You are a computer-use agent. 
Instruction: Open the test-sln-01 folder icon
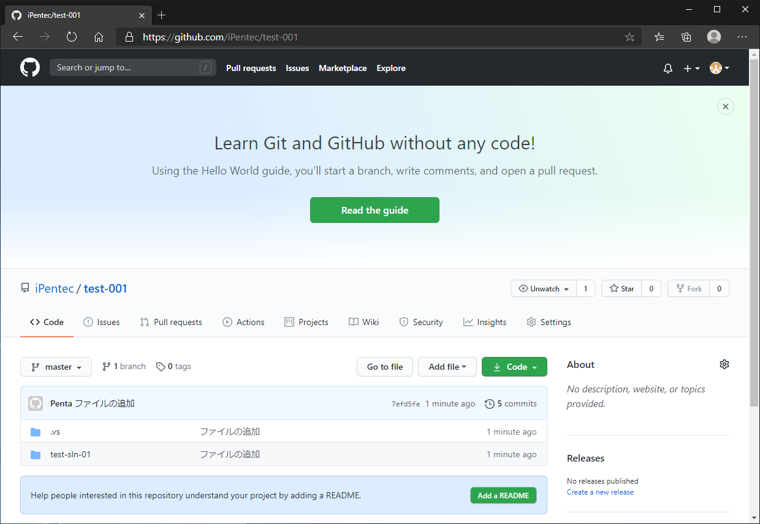point(35,454)
